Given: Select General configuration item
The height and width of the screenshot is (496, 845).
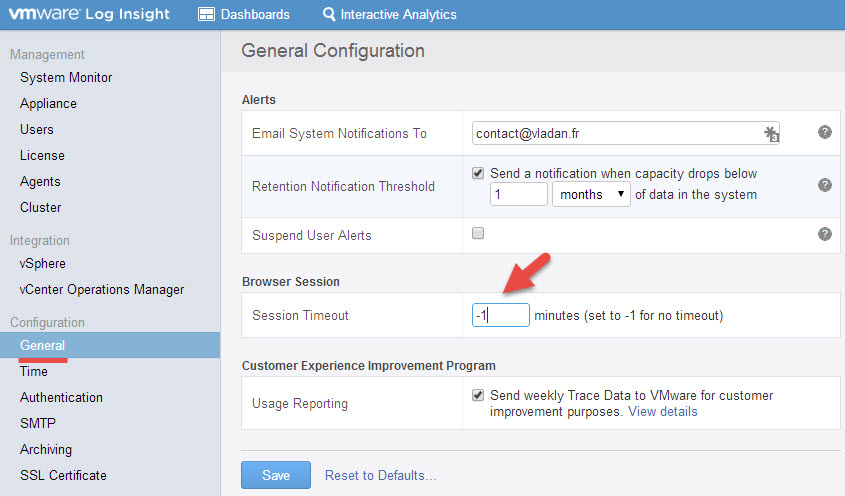Looking at the screenshot, I should tap(110, 345).
